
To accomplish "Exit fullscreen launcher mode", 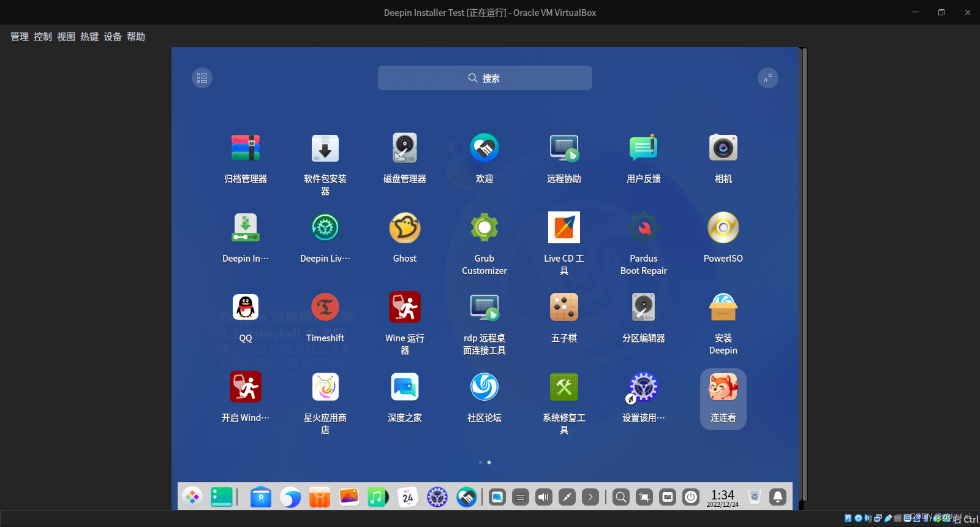I will coord(768,78).
